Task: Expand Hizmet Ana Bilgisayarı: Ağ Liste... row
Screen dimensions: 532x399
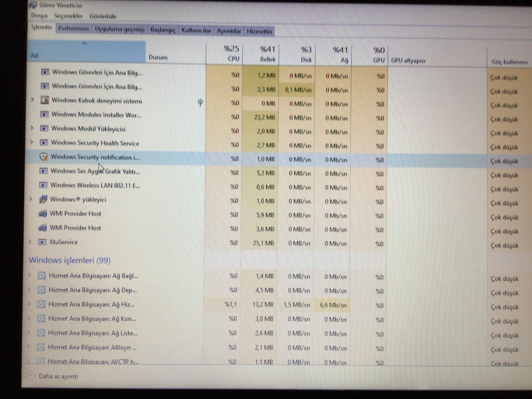Action: (x=29, y=332)
